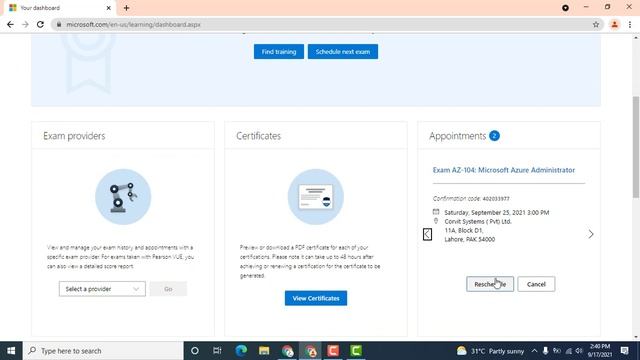Viewport: 640px width, 360px height.
Task: Click Schedule next exam button
Action: coord(343,52)
